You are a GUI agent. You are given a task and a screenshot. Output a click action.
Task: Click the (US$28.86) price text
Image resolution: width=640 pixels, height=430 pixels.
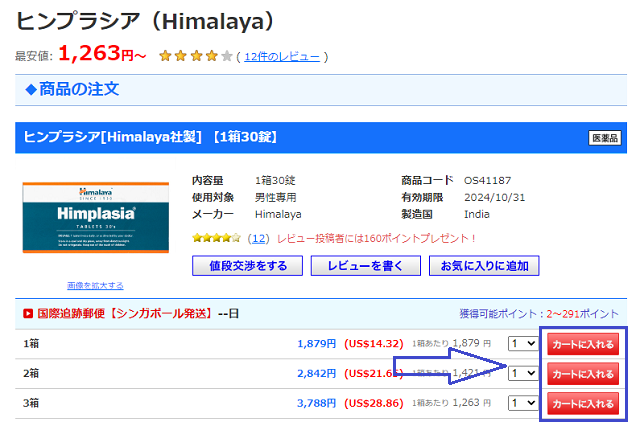[373, 403]
